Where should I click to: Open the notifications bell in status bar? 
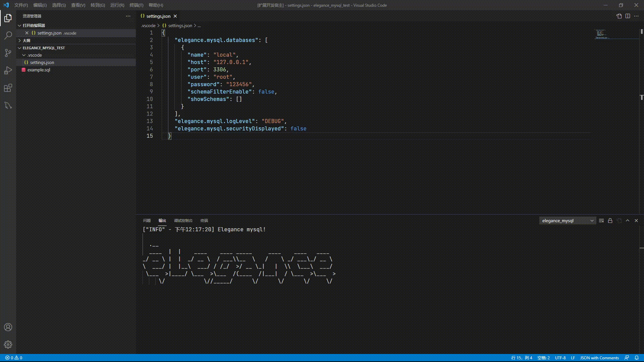[x=637, y=358]
